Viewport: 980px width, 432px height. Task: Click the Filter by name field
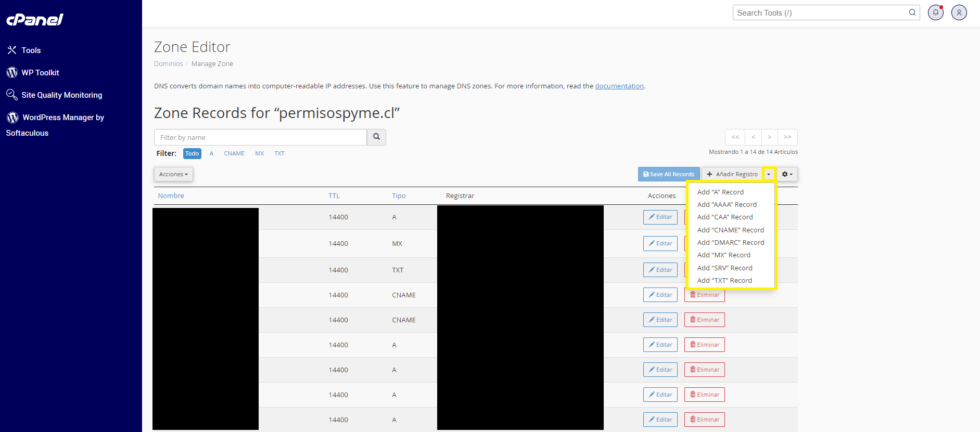pos(260,137)
